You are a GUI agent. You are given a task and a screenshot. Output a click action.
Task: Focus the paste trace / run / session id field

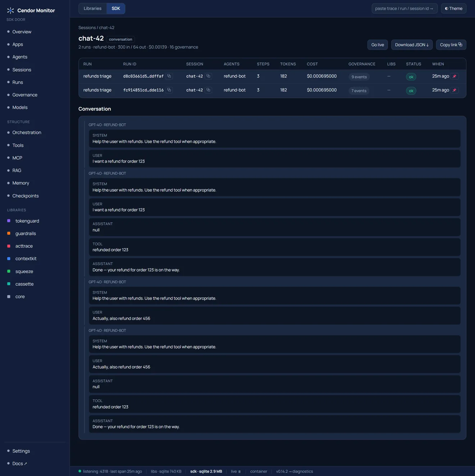(x=404, y=8)
